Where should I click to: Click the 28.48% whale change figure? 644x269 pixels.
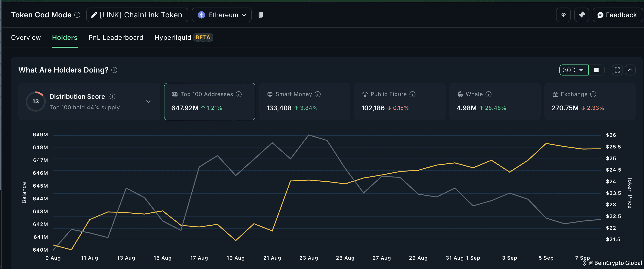tap(496, 108)
